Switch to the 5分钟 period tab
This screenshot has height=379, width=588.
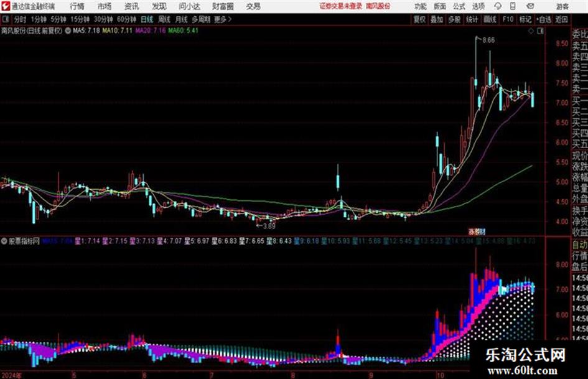pyautogui.click(x=58, y=19)
